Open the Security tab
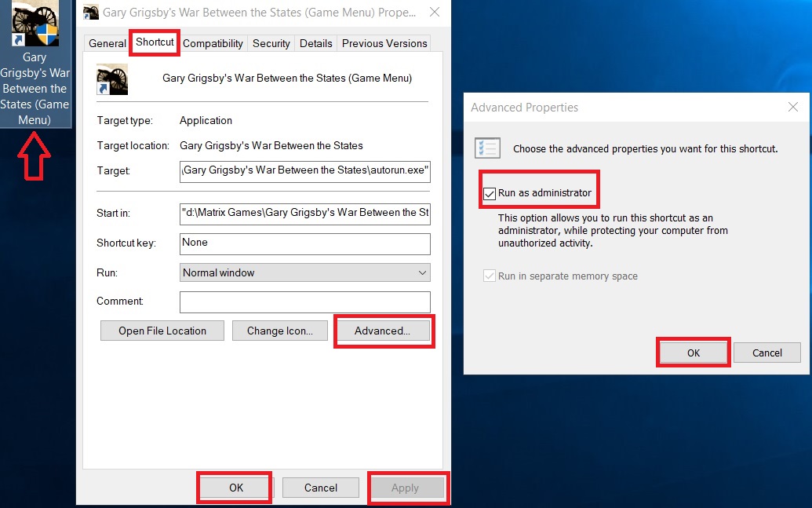This screenshot has width=812, height=508. click(271, 43)
